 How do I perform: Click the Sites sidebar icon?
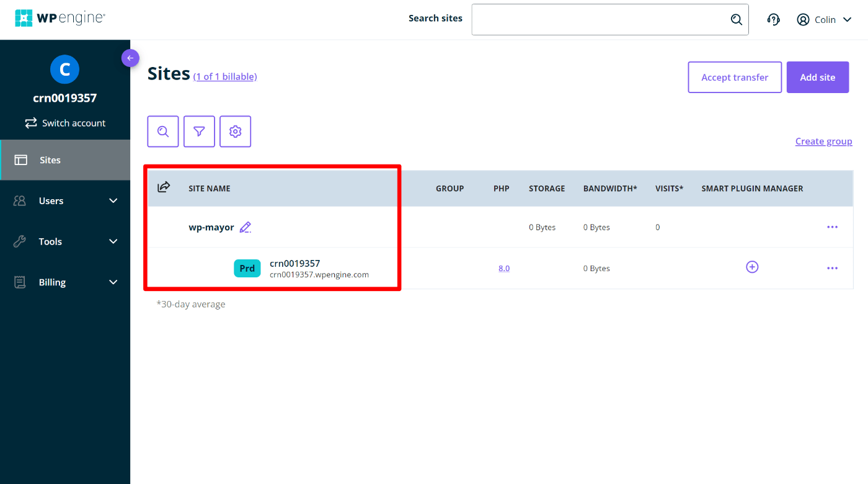(21, 160)
